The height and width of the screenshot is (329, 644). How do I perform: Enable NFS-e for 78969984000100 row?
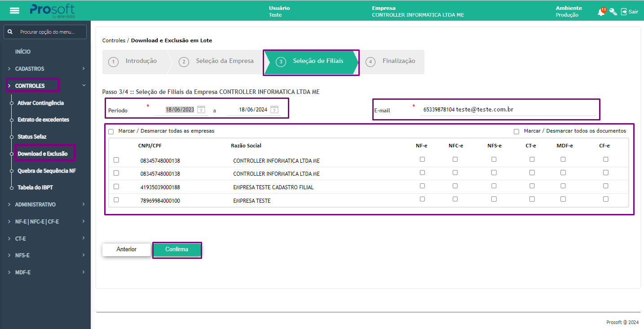pos(494,199)
